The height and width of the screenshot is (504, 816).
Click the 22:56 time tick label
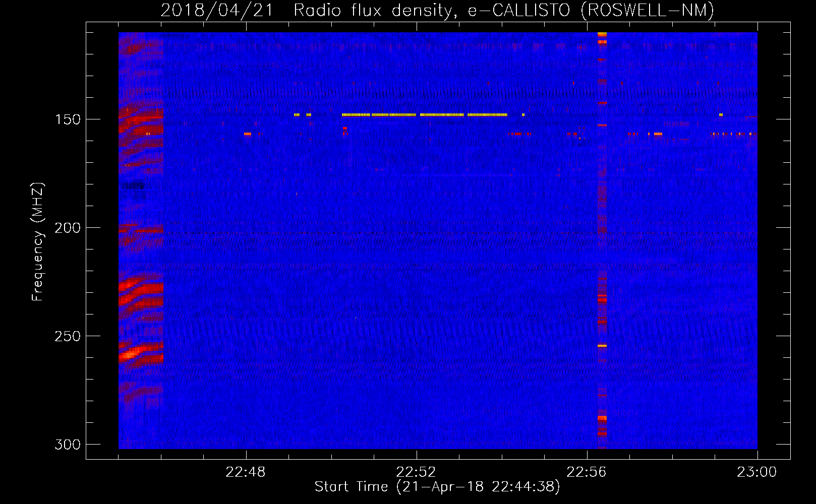587,472
